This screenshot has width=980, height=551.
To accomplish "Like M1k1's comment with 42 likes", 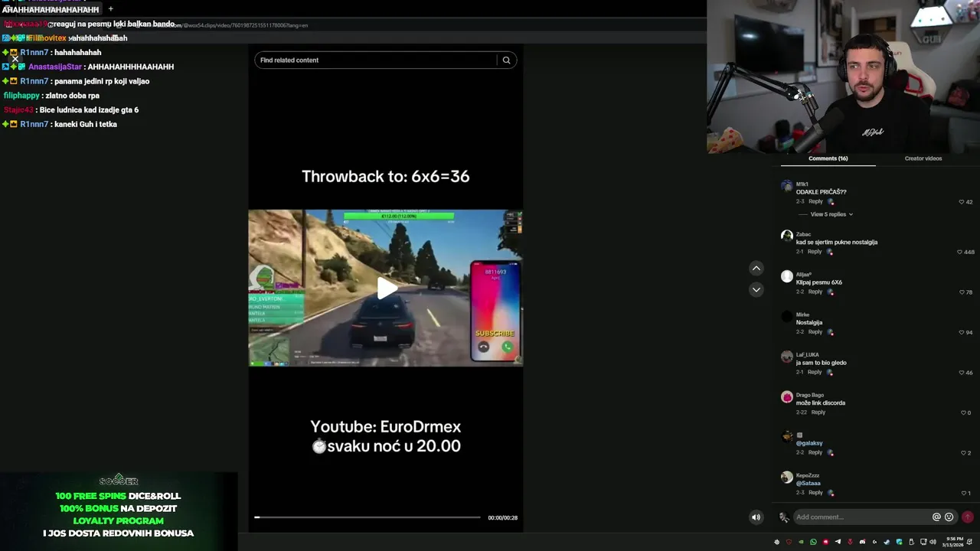I will [962, 202].
